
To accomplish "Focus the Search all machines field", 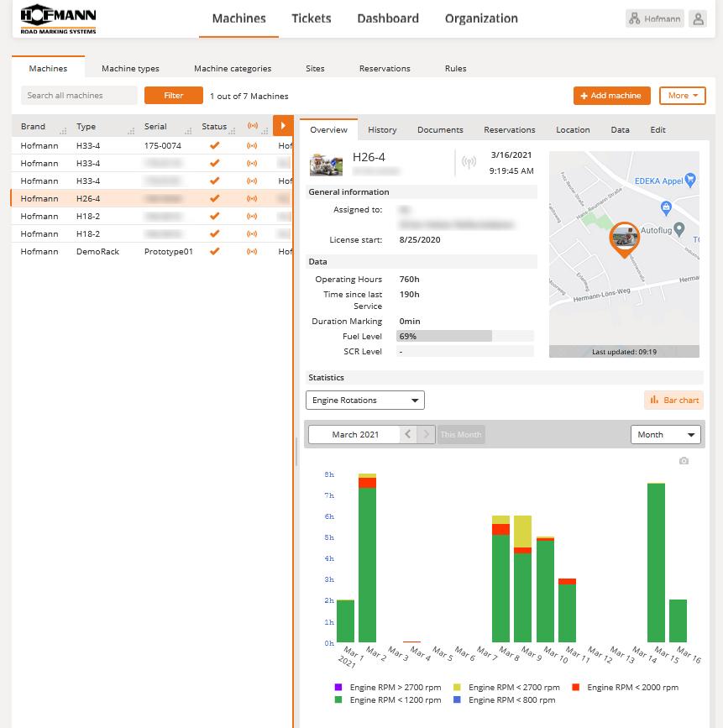I will tap(79, 95).
